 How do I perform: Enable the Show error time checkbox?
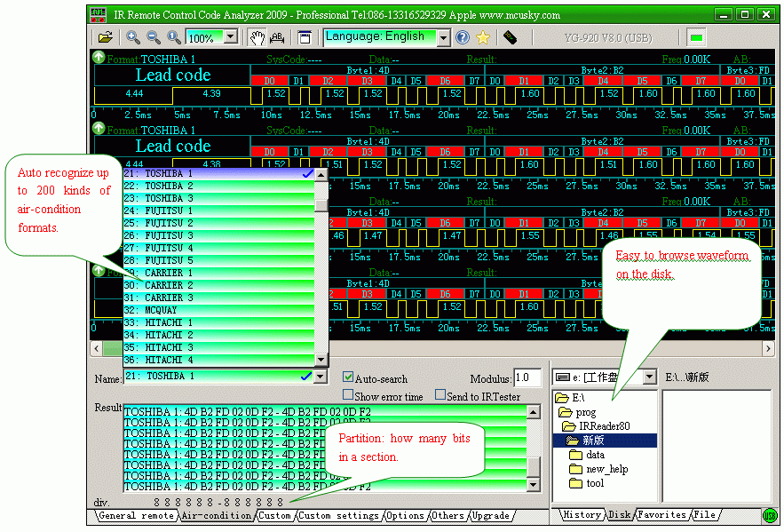pyautogui.click(x=348, y=395)
